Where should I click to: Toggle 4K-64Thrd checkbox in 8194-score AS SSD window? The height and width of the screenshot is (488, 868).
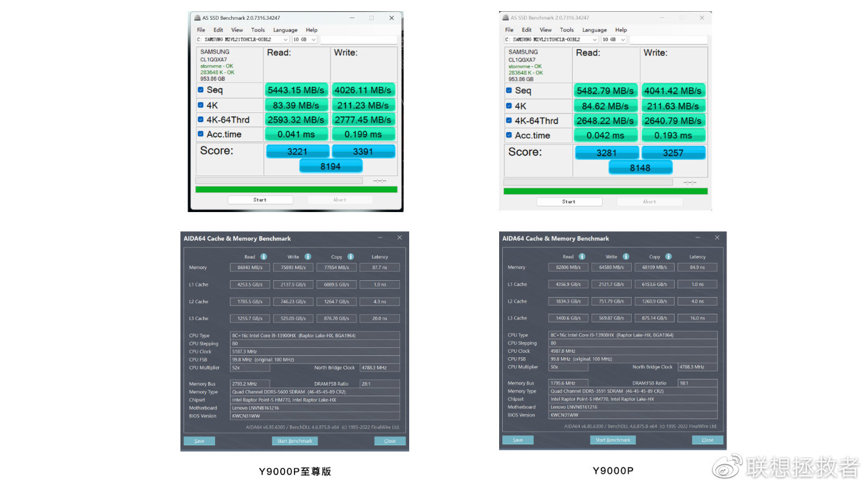[x=200, y=120]
